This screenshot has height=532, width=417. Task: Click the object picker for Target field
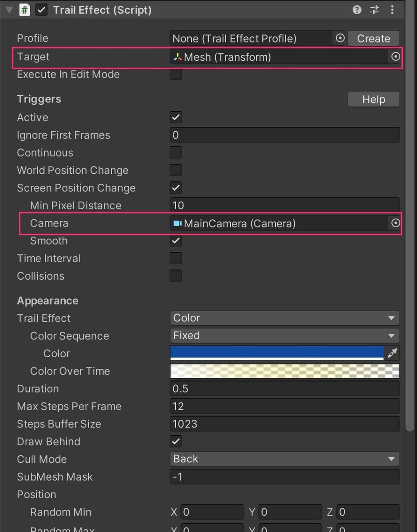pyautogui.click(x=395, y=57)
